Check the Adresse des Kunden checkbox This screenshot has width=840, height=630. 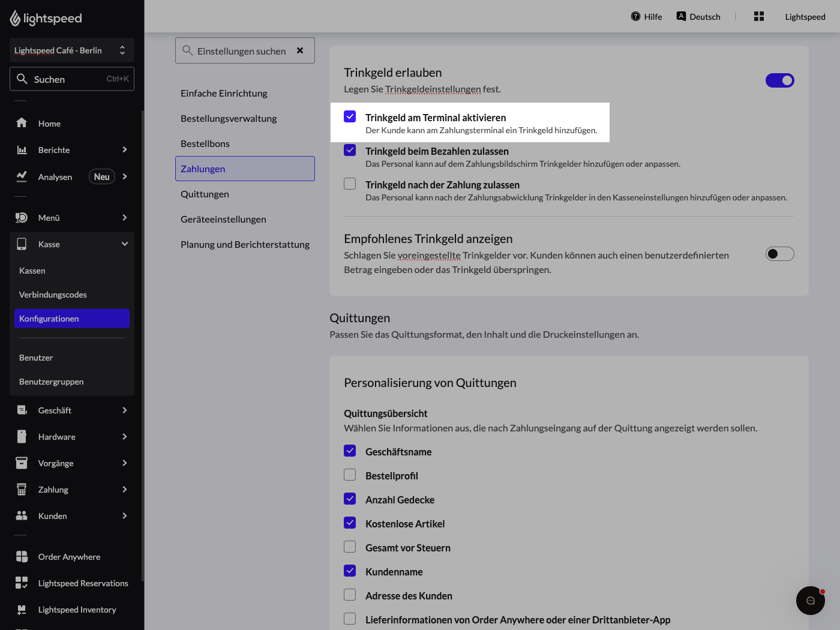[350, 595]
